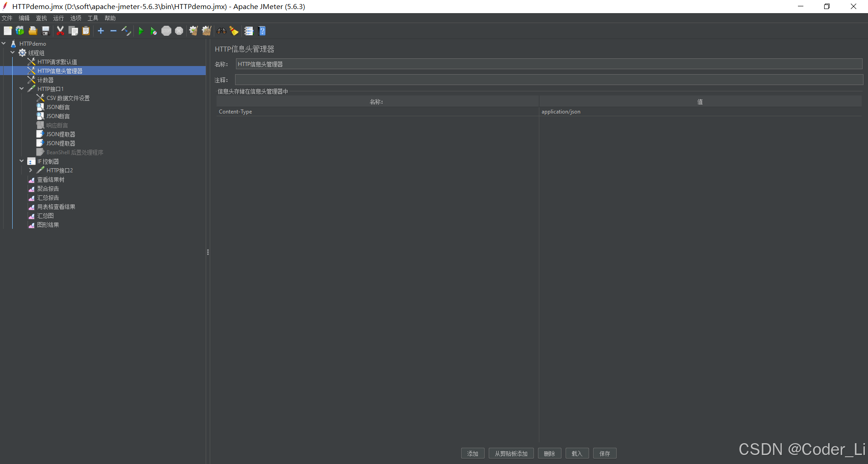868x464 pixels.
Task: Click the Clear all double-broom icon
Action: point(207,31)
